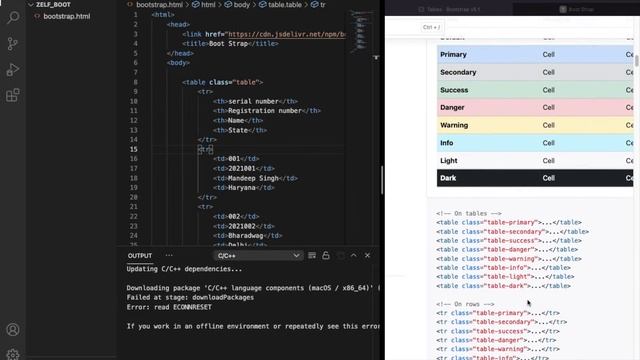Open the Source Control view
This screenshot has width=640, height=360.
pyautogui.click(x=13, y=43)
